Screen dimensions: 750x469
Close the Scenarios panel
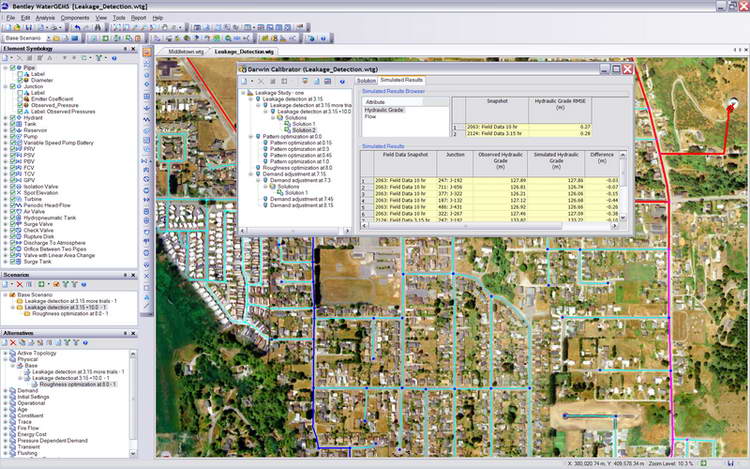point(133,275)
